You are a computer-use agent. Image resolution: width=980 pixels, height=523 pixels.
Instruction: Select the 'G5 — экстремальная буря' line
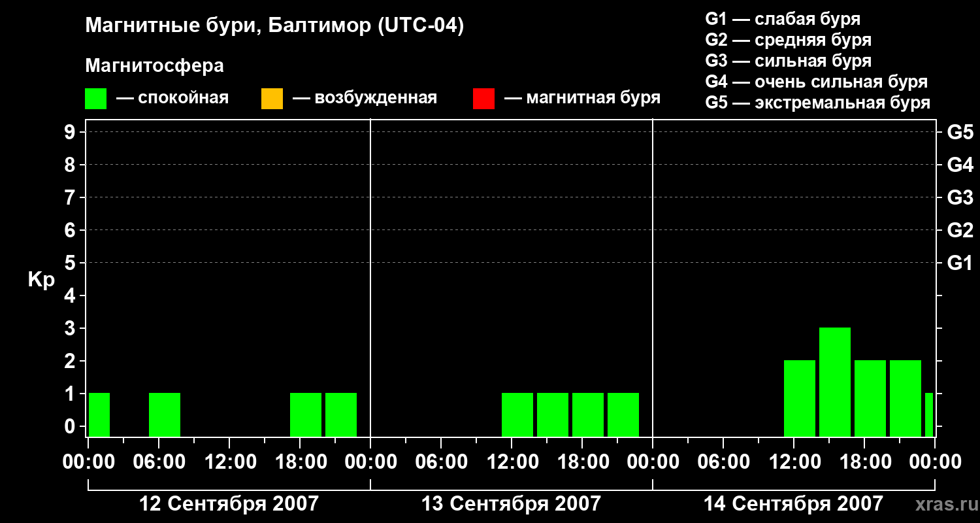pyautogui.click(x=818, y=103)
